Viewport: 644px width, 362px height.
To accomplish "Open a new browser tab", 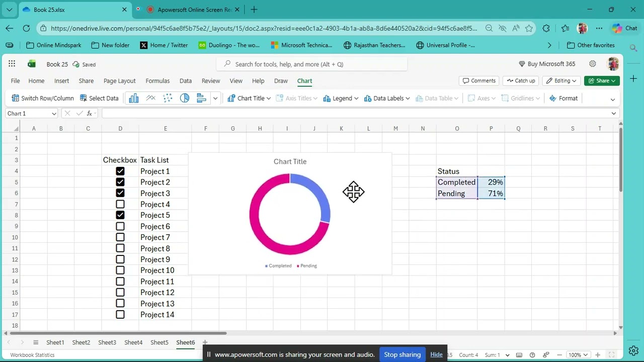I will click(x=254, y=10).
